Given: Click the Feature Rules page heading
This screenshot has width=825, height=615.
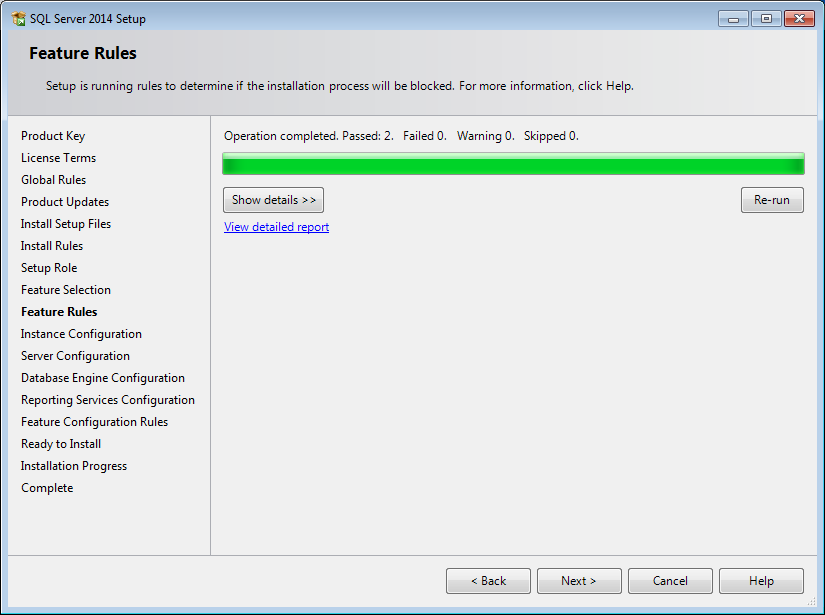Looking at the screenshot, I should (83, 53).
